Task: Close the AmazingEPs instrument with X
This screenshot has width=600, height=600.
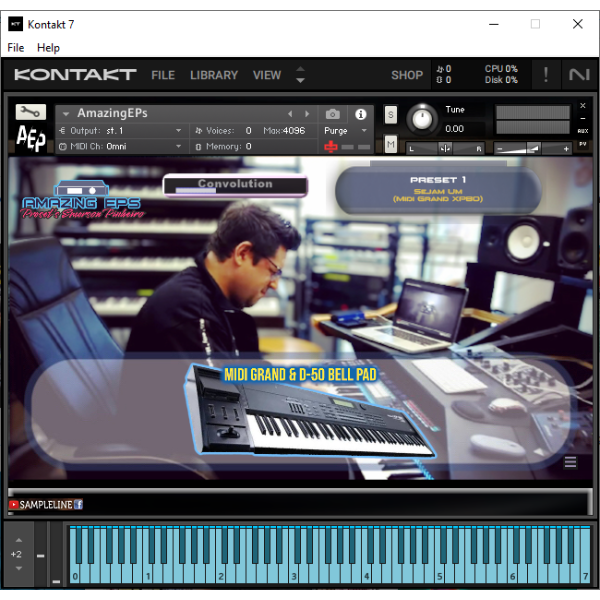Action: coord(583,106)
